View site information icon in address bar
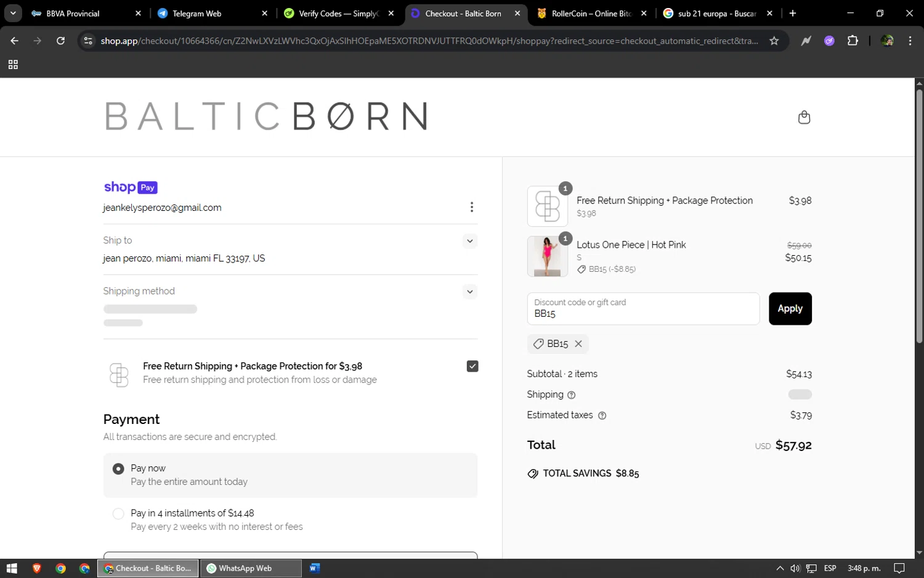Screen dimensions: 924x578 88,41
